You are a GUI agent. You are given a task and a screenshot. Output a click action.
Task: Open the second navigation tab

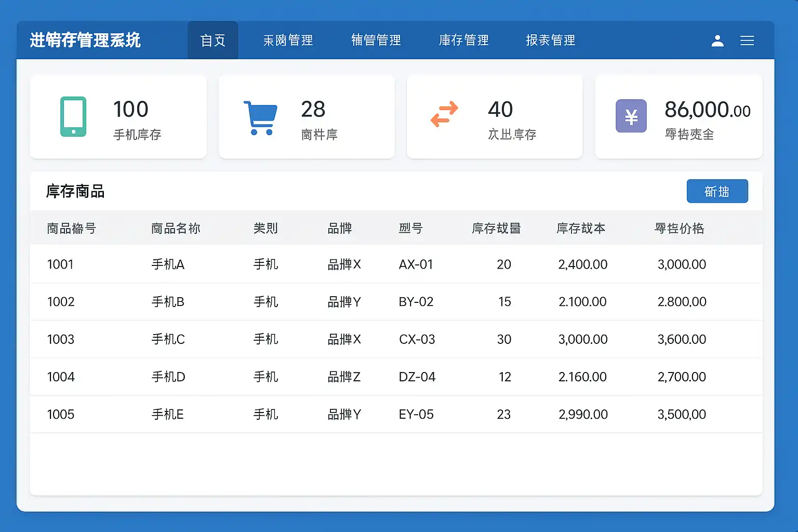[288, 41]
